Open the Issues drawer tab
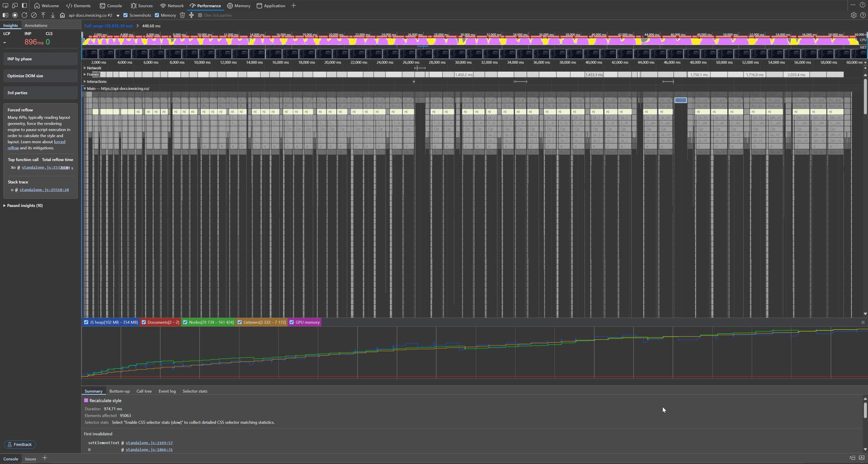Screen dimensions: 868x464 pos(30,459)
